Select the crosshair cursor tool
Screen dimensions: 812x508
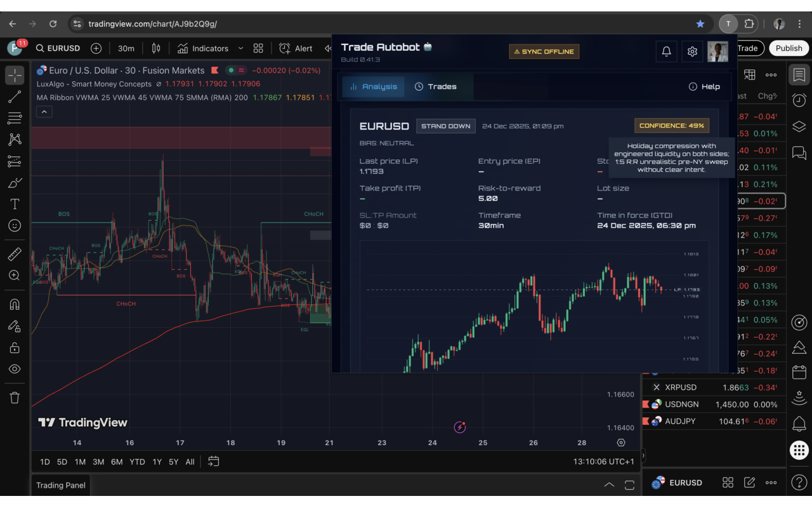pyautogui.click(x=15, y=75)
